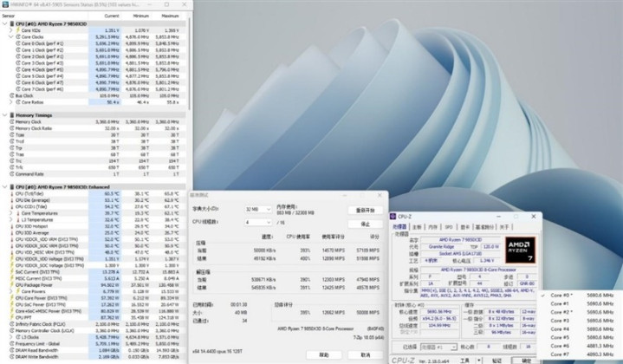Select the 处理器 tab in CPU-Z
Screen dimensions: 623x364
(399, 227)
